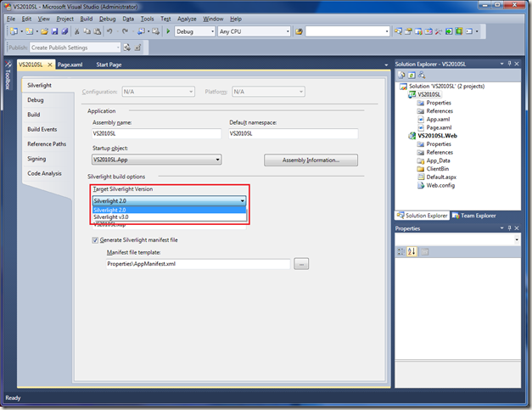Open the collapsed Toolbox side tab

tap(8, 76)
